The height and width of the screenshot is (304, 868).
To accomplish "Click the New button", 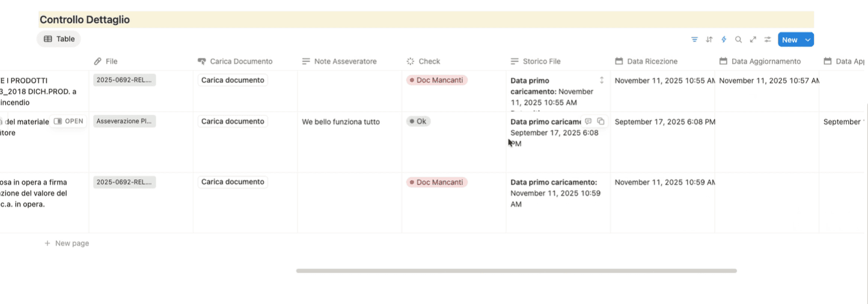I will pos(790,40).
